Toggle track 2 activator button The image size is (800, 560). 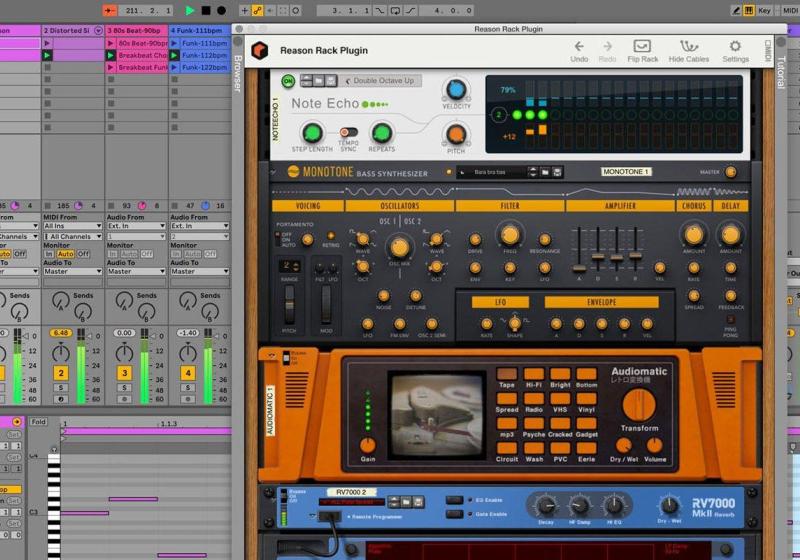tap(61, 373)
